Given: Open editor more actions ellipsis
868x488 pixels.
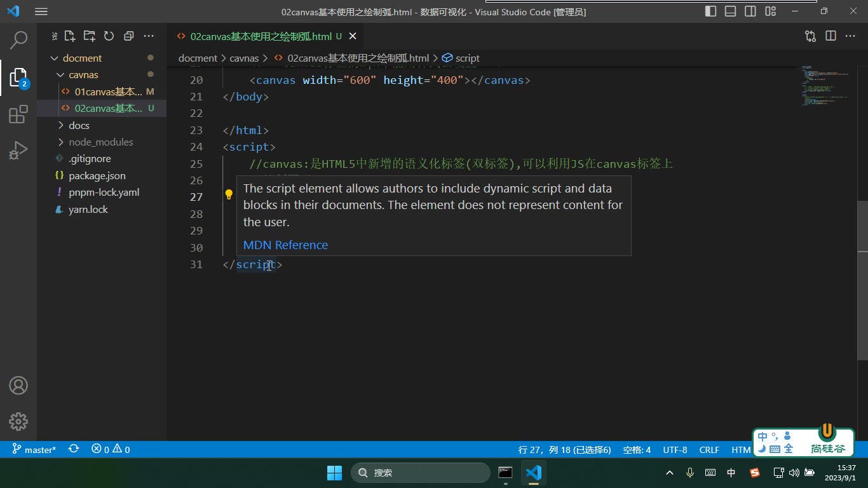Looking at the screenshot, I should [x=850, y=36].
